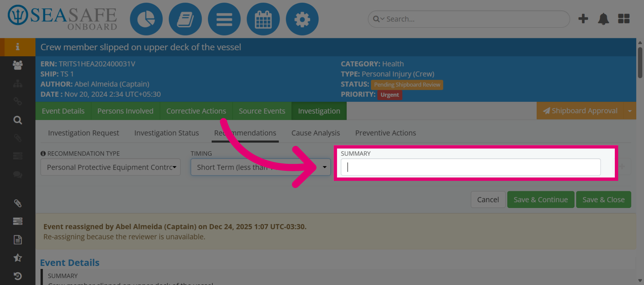Select the document page icon in sidebar
This screenshot has height=285, width=644.
(17, 239)
